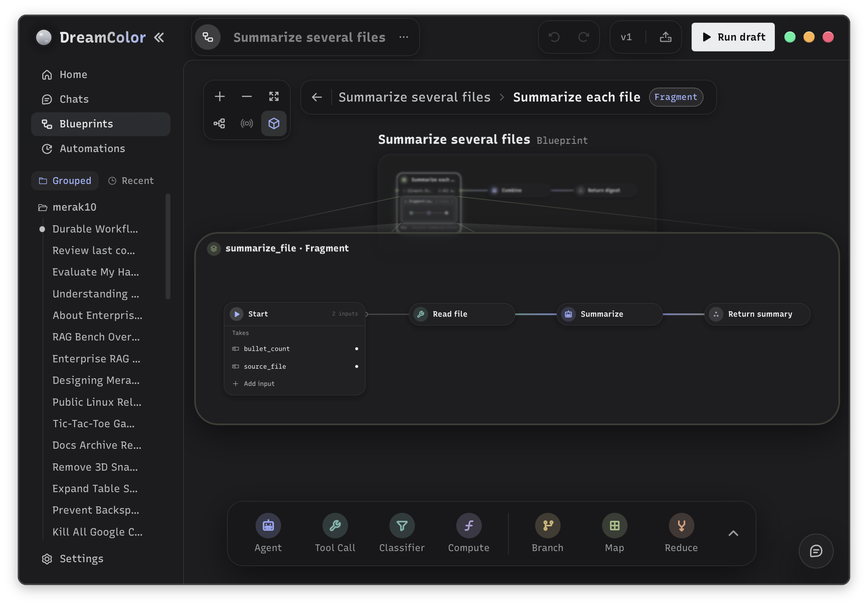Switch to the Grouped tab
This screenshot has height=606, width=868.
point(65,181)
